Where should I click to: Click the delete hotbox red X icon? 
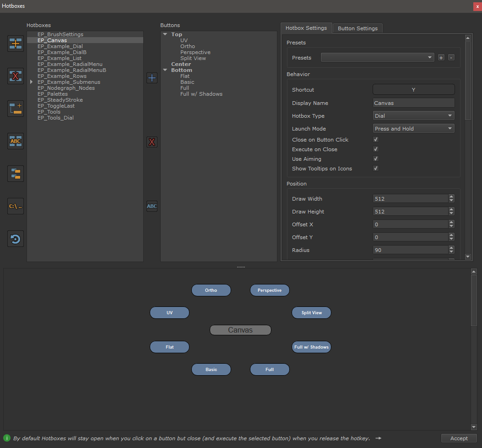click(x=16, y=76)
